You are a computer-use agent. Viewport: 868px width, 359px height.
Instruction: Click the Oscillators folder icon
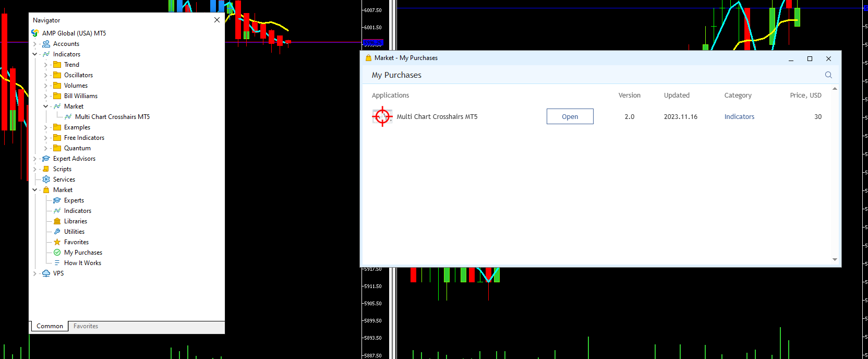[x=57, y=75]
